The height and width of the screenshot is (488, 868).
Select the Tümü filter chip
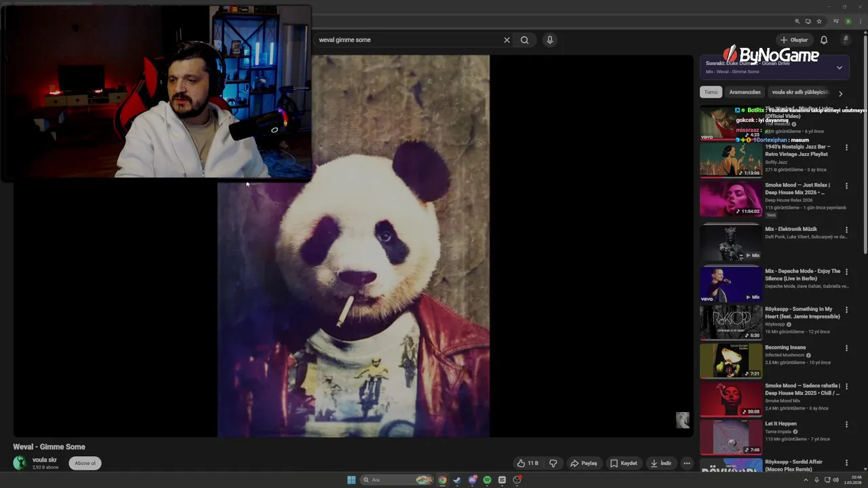pos(711,92)
